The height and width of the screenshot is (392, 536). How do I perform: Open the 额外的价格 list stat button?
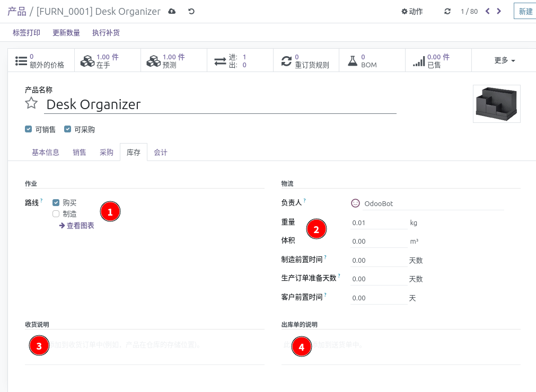[x=41, y=60]
